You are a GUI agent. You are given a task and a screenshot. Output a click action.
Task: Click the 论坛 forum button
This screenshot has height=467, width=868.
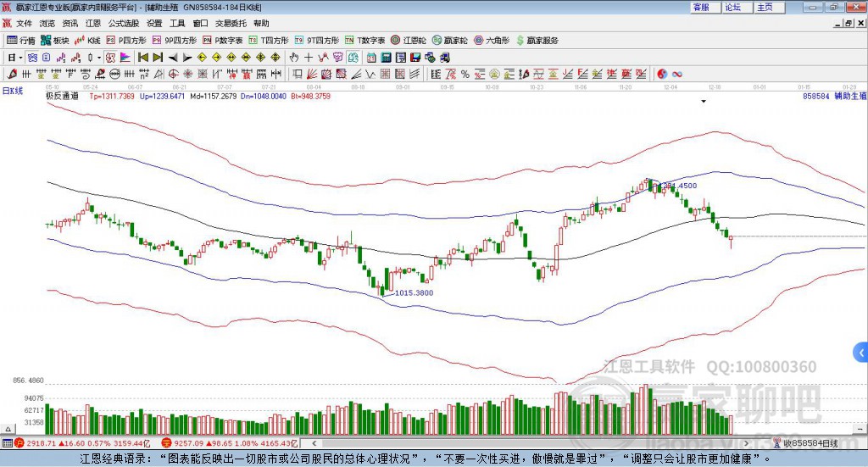[737, 7]
